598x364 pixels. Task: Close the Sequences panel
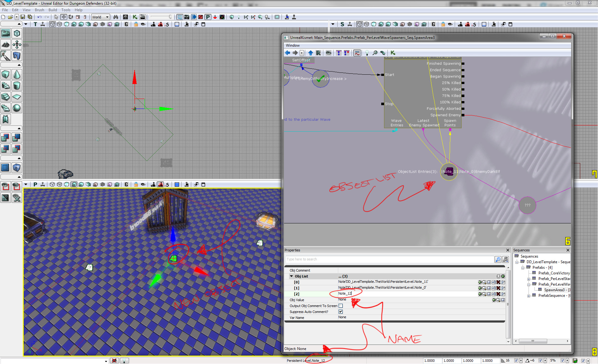pyautogui.click(x=568, y=250)
